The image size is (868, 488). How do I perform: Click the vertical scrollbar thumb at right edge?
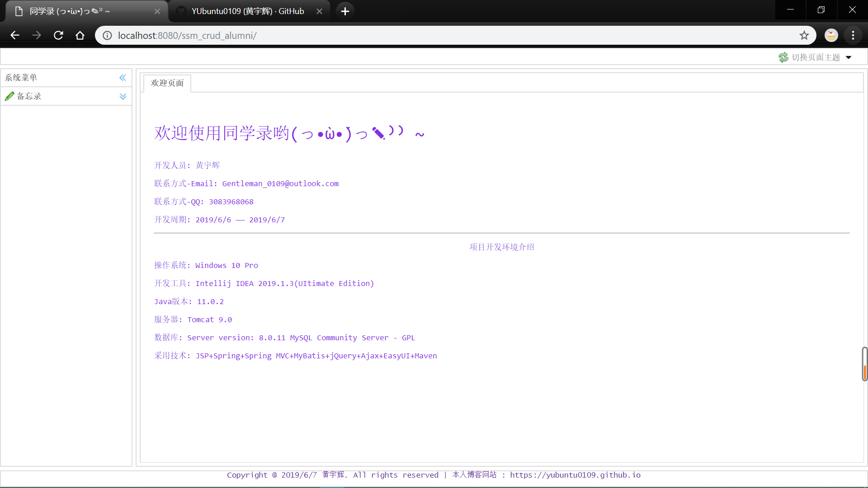864,364
